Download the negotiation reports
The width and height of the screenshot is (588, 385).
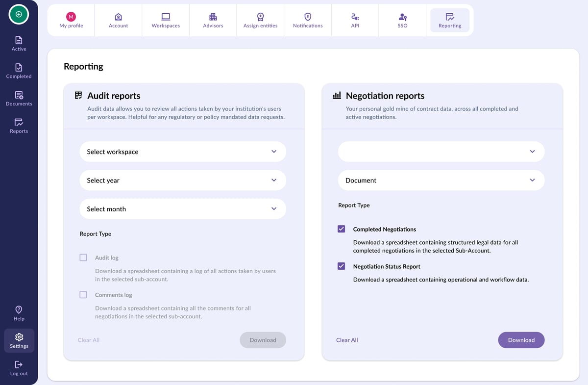(521, 340)
